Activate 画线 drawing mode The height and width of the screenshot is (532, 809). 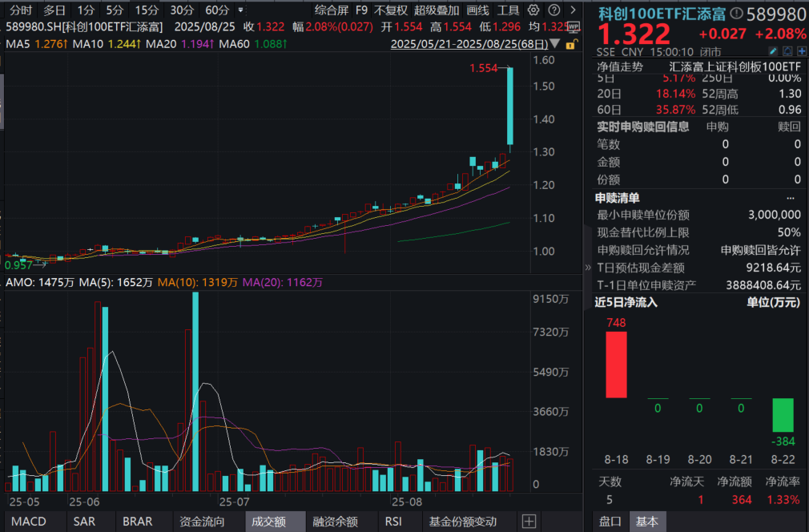coord(477,10)
